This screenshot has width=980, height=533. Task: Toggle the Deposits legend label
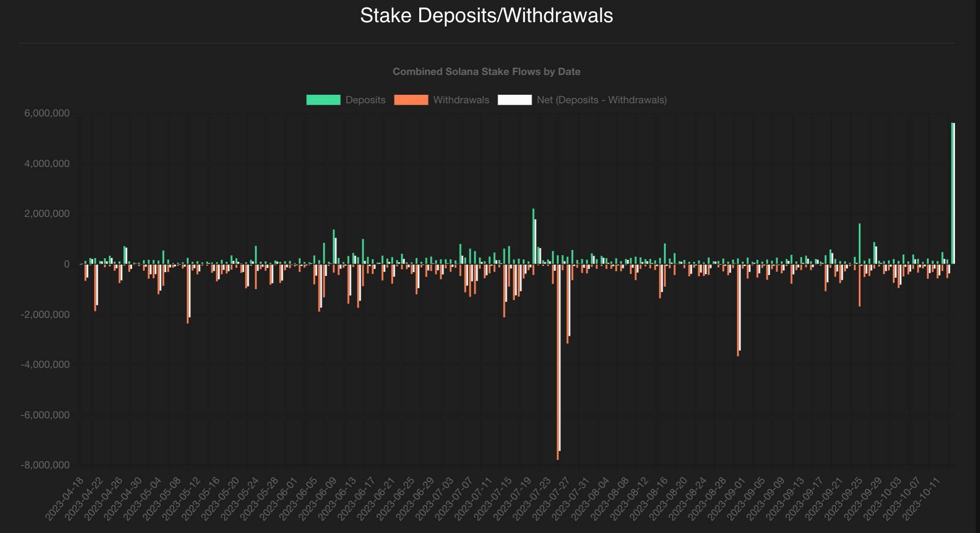tap(365, 100)
